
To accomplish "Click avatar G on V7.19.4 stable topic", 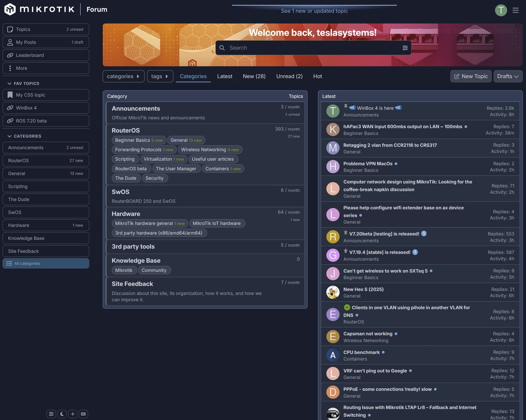I will click(x=333, y=255).
